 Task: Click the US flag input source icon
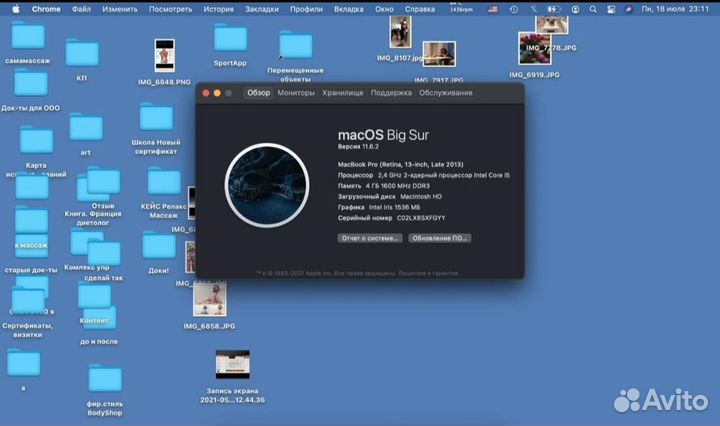tap(493, 9)
